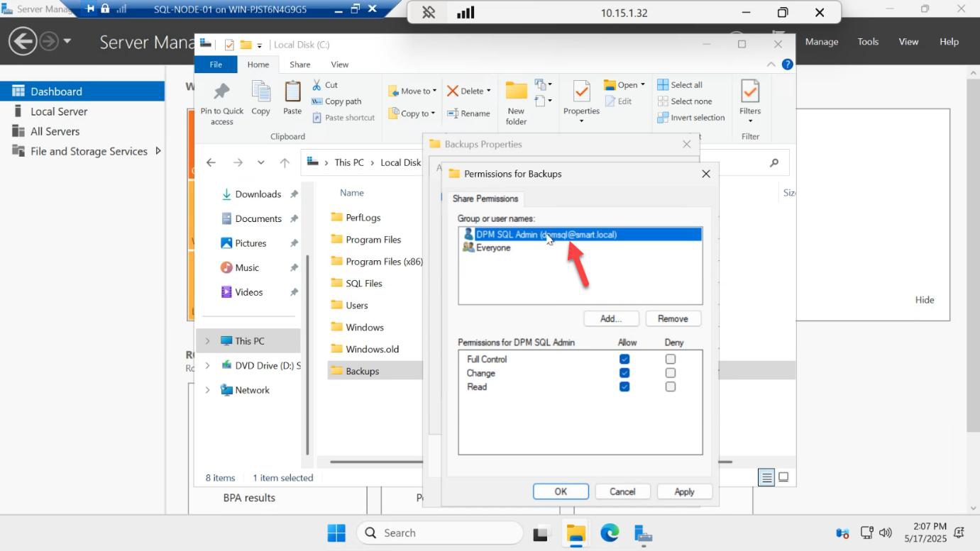Open the Delete dropdown arrow
The height and width of the screenshot is (551, 980).
coord(489,91)
